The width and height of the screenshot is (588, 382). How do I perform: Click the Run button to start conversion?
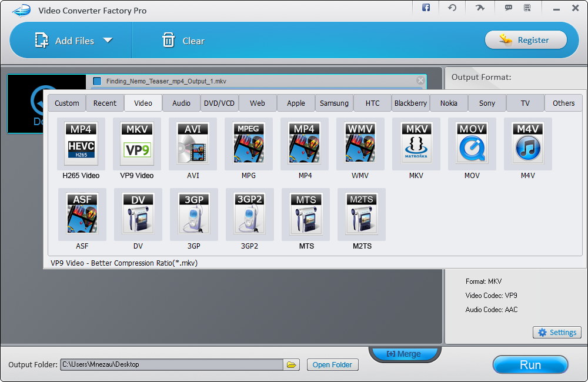coord(530,364)
